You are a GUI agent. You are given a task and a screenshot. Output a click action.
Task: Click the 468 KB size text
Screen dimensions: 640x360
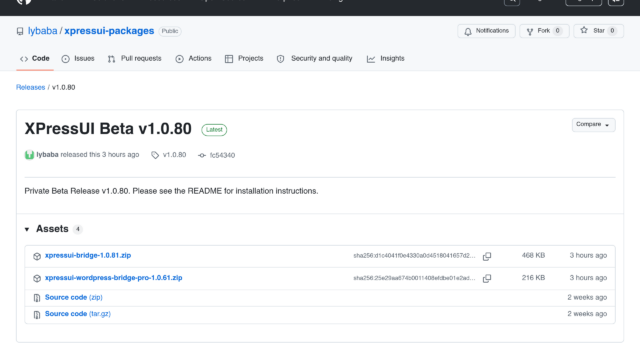pyautogui.click(x=533, y=256)
